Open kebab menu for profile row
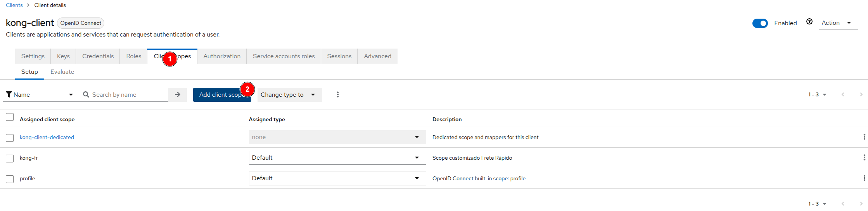The width and height of the screenshot is (868, 211). (x=864, y=178)
